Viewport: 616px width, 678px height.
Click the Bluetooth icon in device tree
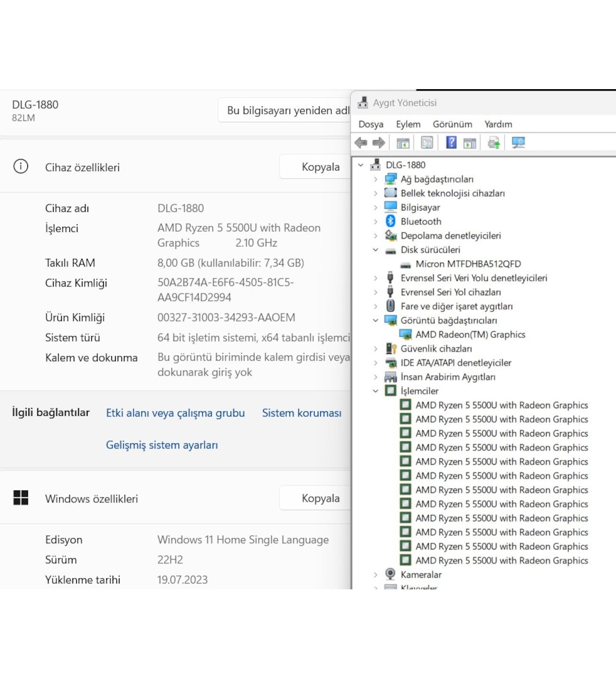point(390,221)
